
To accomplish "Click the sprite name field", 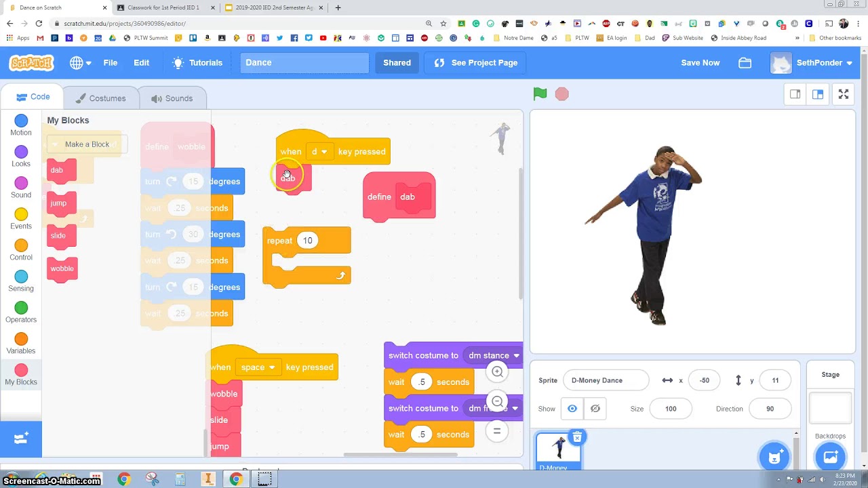I will tap(606, 380).
